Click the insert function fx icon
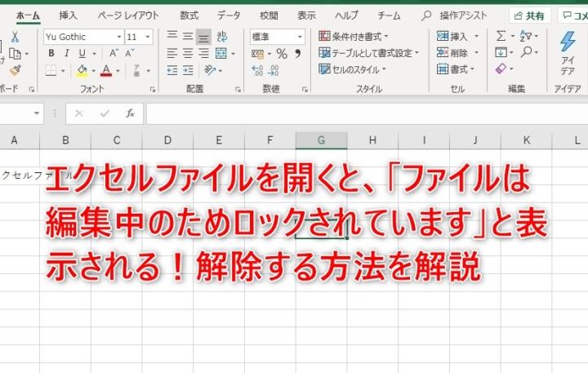The width and height of the screenshot is (588, 373). tap(130, 113)
